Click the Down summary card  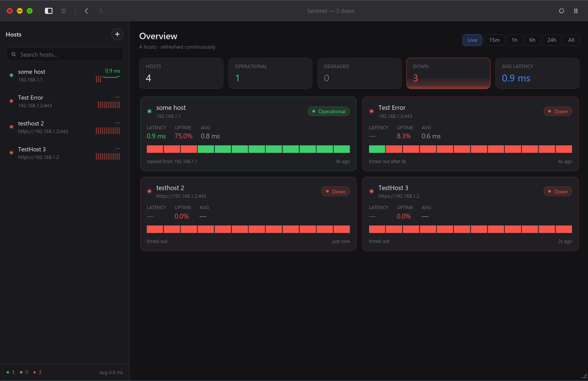pos(449,73)
